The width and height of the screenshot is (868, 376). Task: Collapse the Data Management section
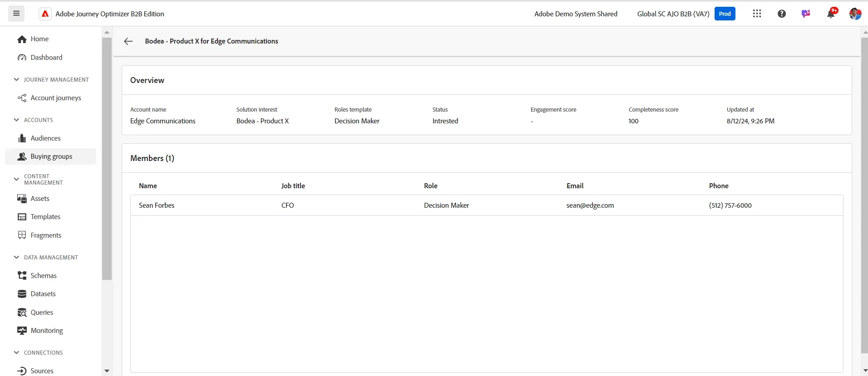click(16, 257)
